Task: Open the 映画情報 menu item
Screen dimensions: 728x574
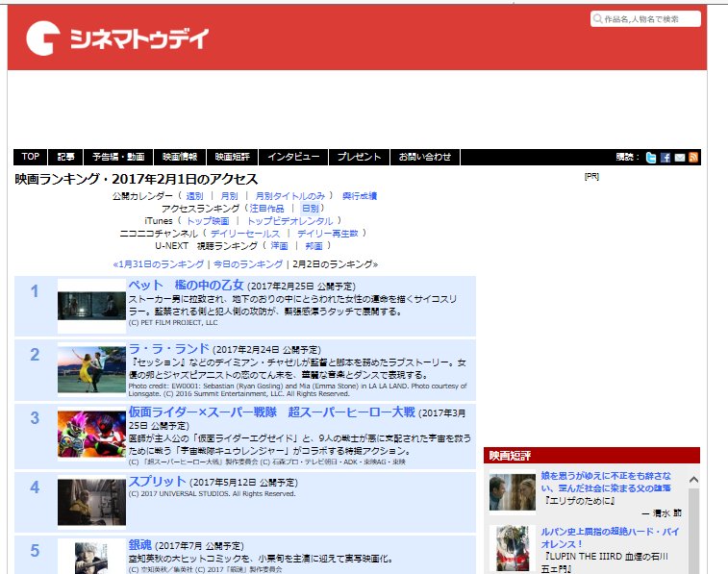Action: [180, 157]
